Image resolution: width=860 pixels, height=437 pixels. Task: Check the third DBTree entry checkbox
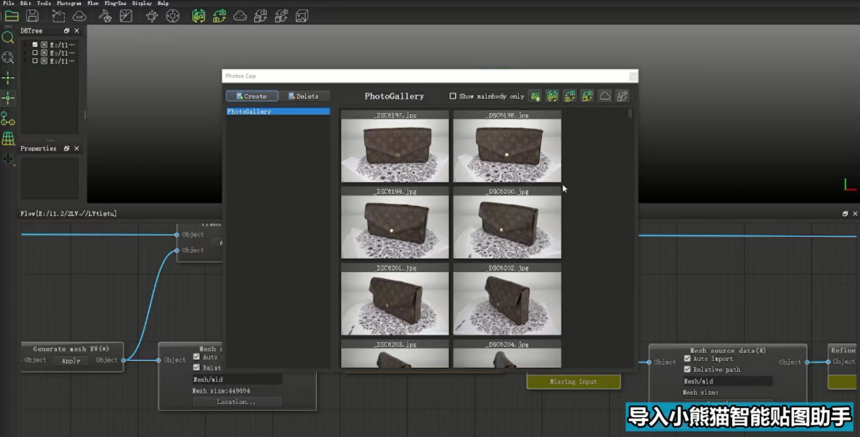coord(35,61)
